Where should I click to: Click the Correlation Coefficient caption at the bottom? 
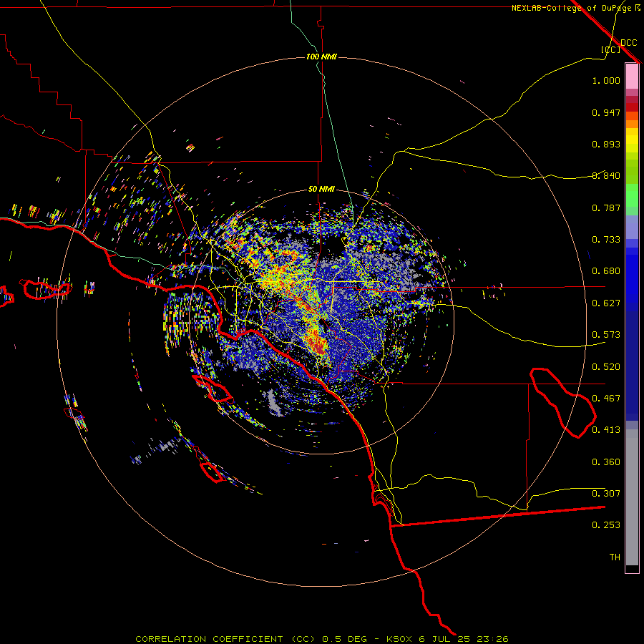click(x=322, y=639)
